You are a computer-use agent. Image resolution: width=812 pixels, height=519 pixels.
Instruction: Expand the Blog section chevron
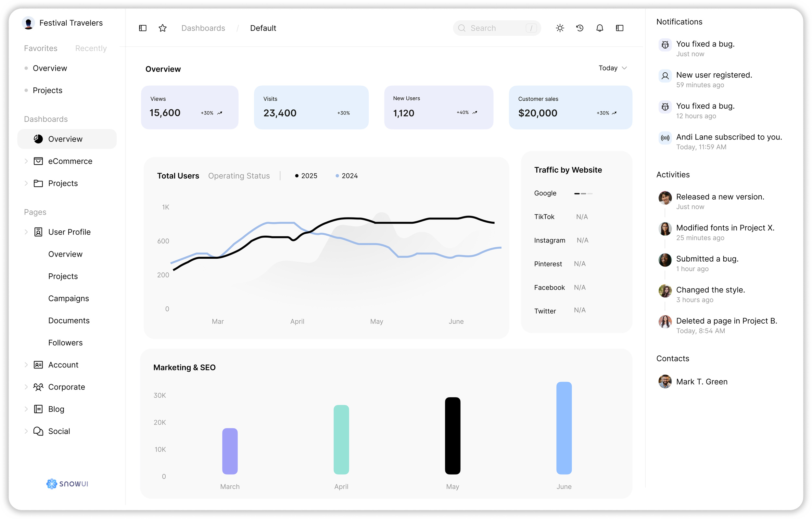click(x=26, y=409)
